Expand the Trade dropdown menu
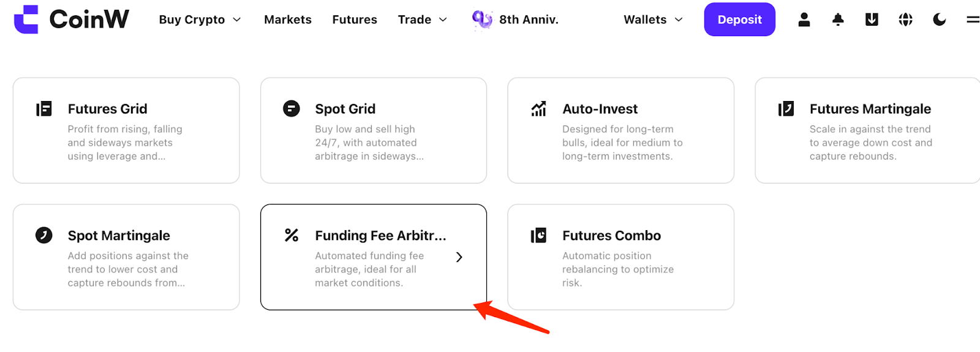The width and height of the screenshot is (980, 352). point(422,20)
